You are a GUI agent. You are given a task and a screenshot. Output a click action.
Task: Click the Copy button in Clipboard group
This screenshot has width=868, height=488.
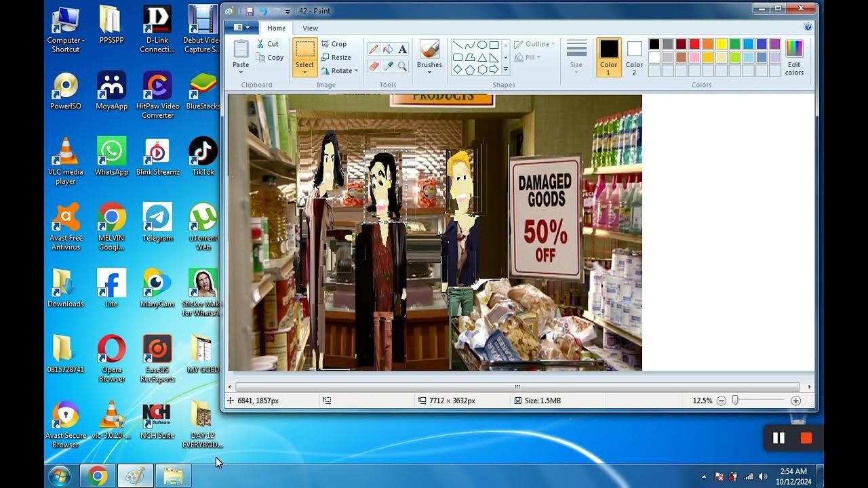pyautogui.click(x=270, y=58)
